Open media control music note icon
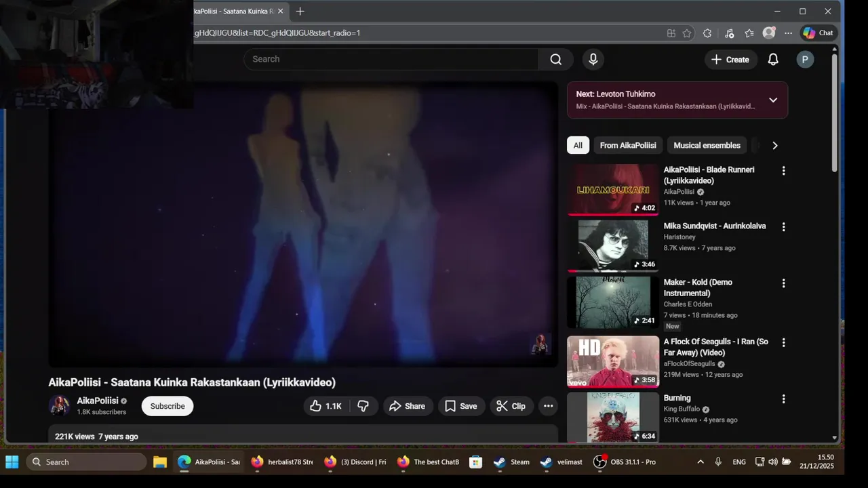Image resolution: width=868 pixels, height=488 pixels. (729, 33)
